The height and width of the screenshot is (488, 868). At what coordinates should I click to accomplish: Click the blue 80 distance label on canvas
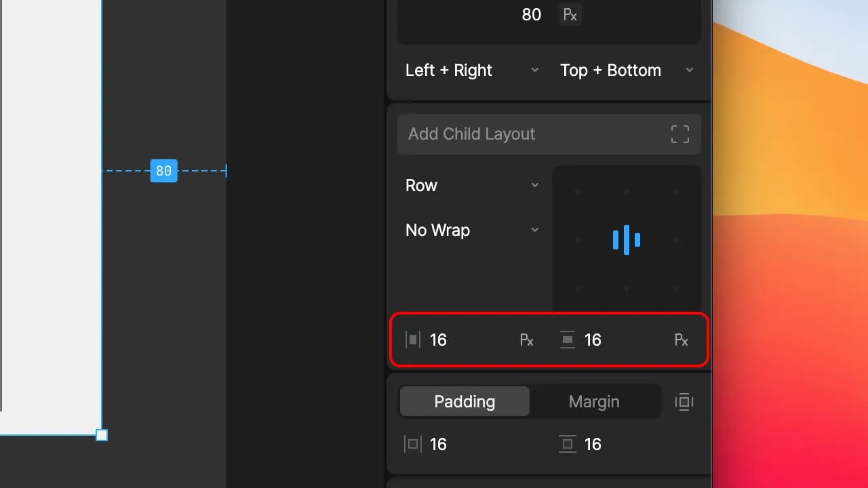[x=163, y=171]
